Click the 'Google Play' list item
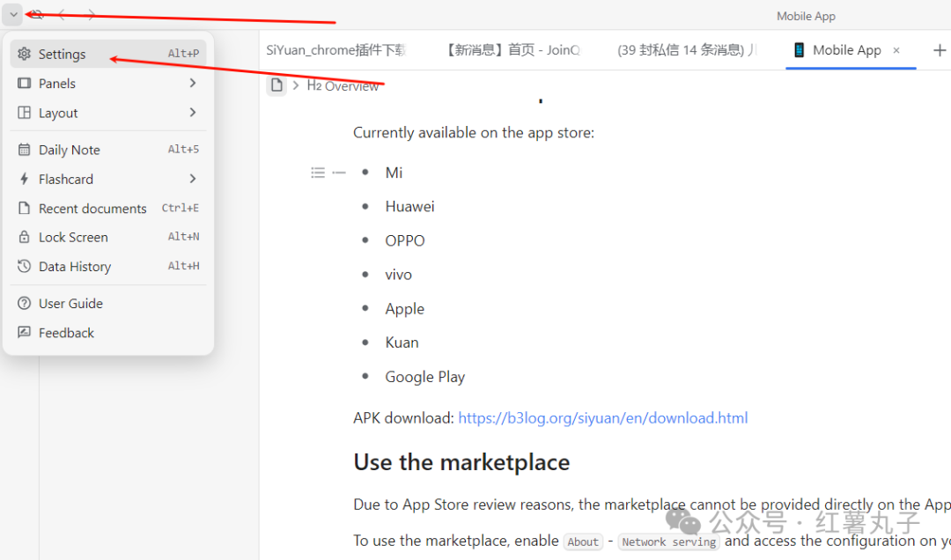This screenshot has width=951, height=560. [425, 378]
